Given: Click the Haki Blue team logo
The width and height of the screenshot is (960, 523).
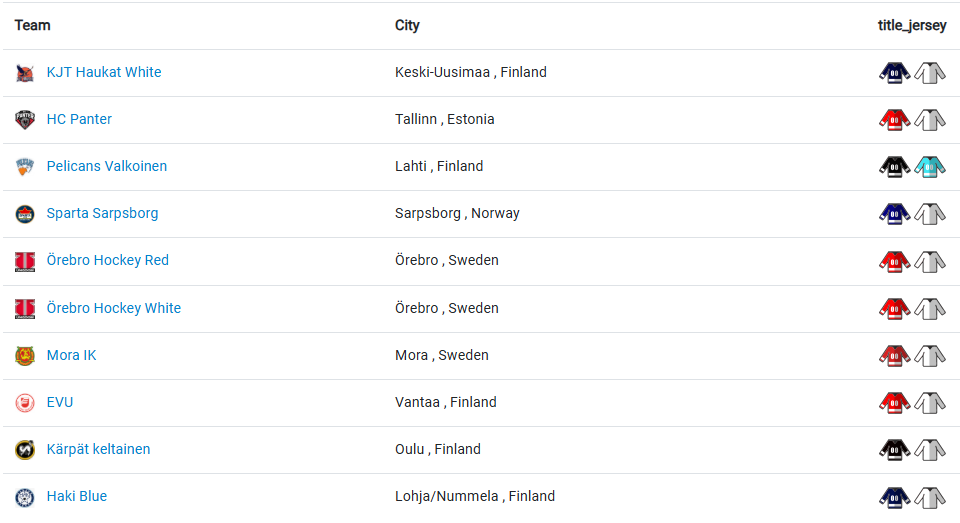Looking at the screenshot, I should 25,497.
